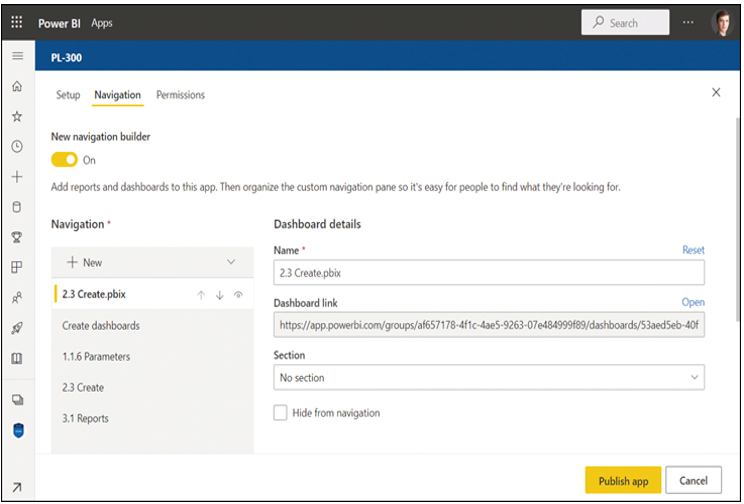Open the app launcher waffle icon

point(17,22)
